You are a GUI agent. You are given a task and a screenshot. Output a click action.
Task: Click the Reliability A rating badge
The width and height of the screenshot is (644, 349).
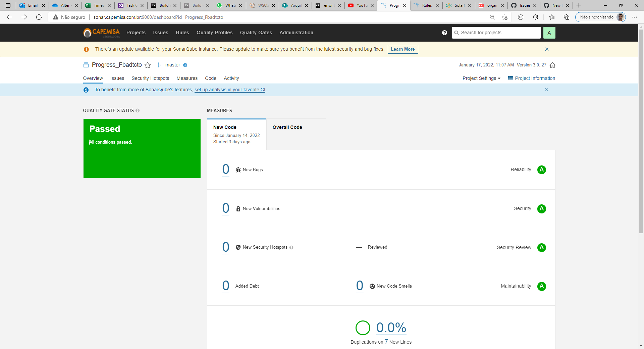click(x=542, y=170)
